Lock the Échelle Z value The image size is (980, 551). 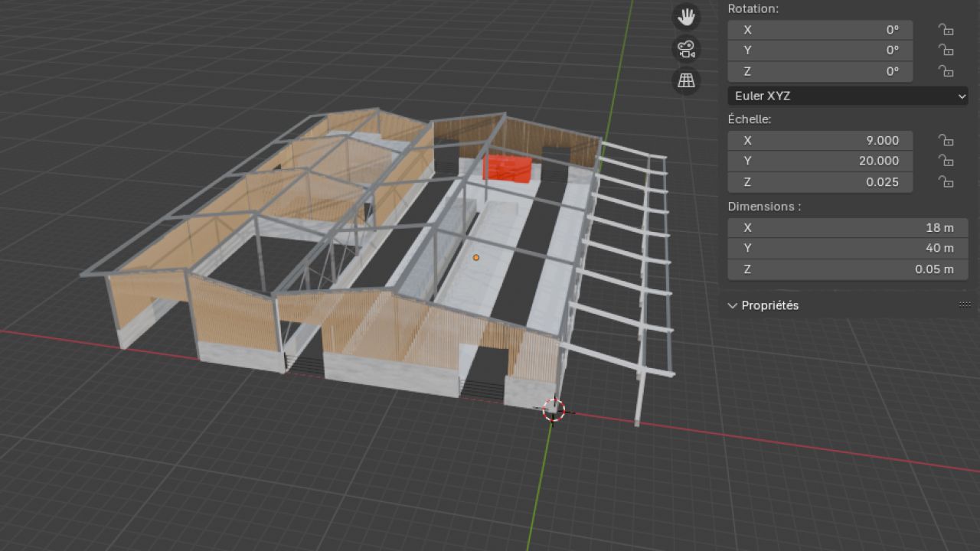coord(946,182)
